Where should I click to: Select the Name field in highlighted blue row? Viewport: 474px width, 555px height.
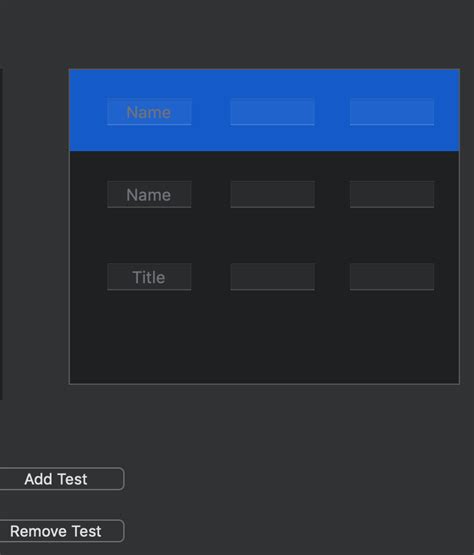pyautogui.click(x=149, y=112)
